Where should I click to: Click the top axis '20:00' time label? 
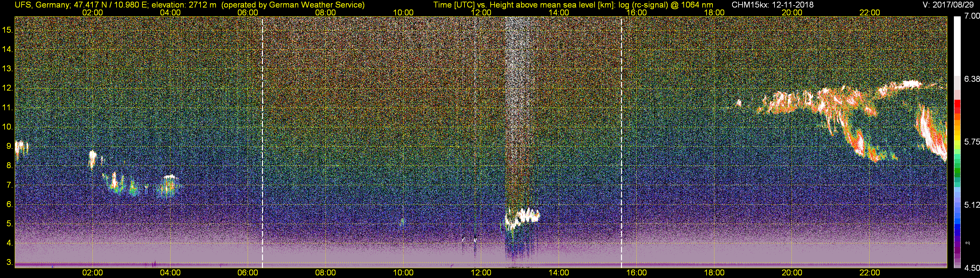pyautogui.click(x=792, y=12)
